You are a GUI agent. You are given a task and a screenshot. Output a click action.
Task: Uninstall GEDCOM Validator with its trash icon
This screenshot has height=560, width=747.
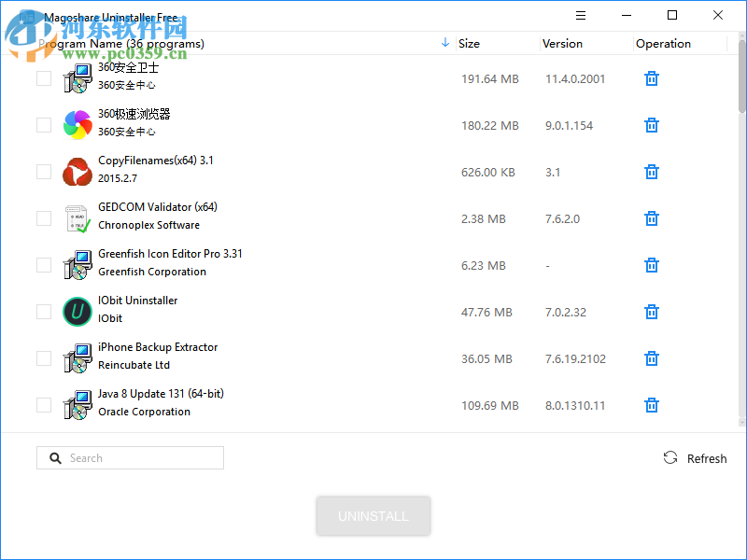[651, 218]
